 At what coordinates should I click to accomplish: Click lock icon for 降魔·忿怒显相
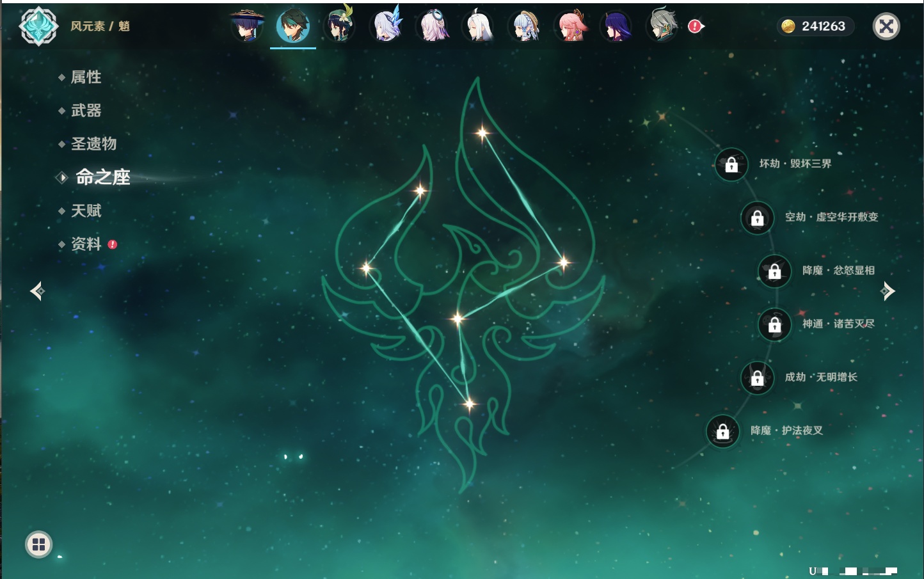point(775,271)
